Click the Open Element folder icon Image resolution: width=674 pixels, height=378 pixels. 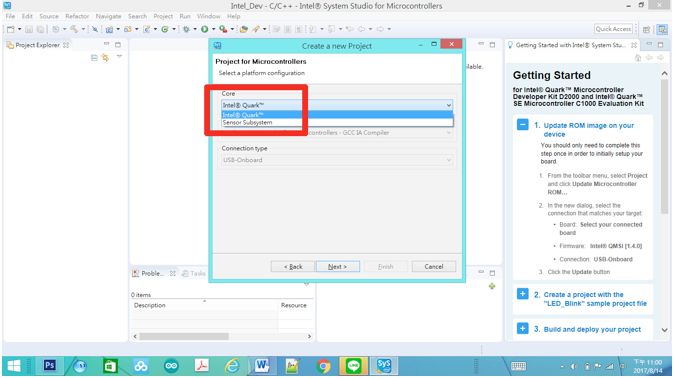click(x=244, y=29)
